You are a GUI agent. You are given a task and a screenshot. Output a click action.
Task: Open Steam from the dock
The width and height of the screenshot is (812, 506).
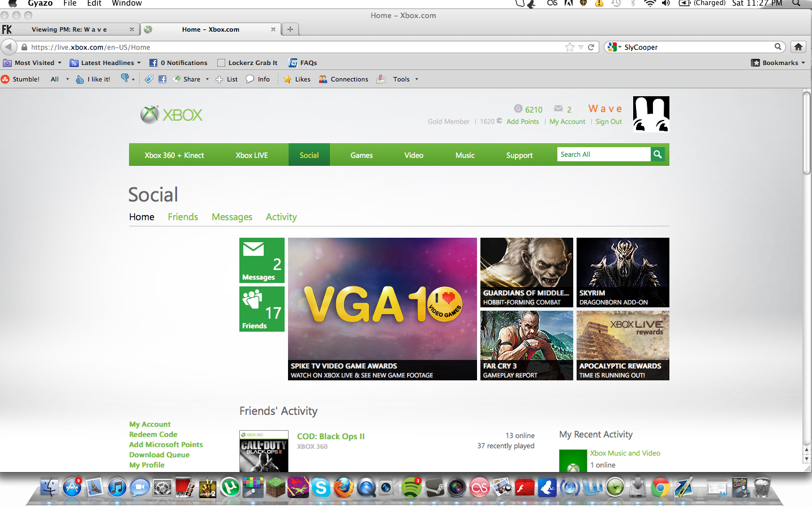coord(434,487)
